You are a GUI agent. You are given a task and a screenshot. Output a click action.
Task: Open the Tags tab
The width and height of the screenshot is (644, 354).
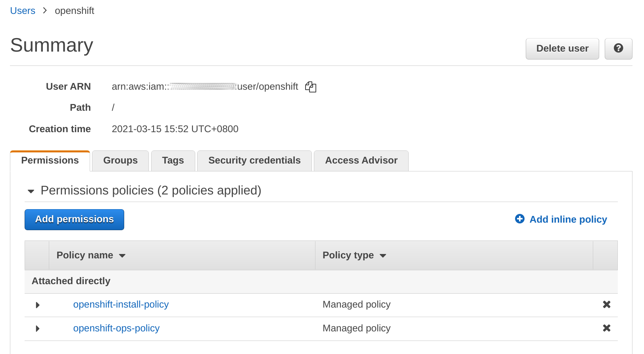173,161
